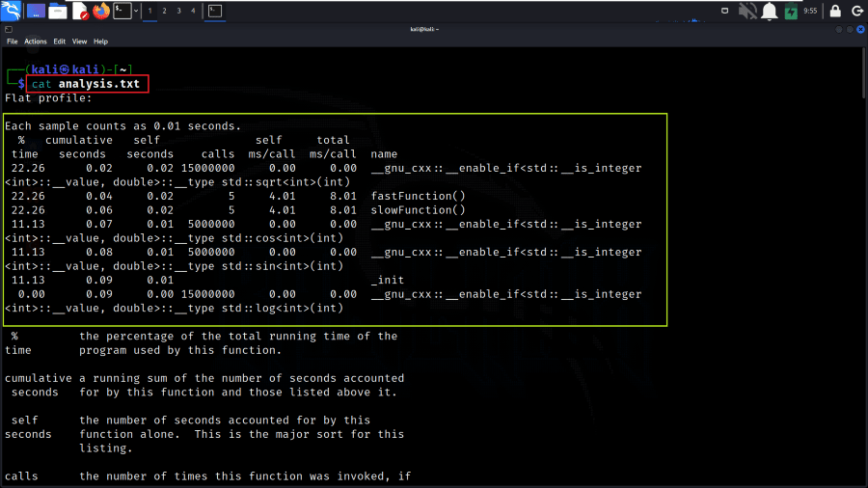Expand the terminal launcher dropdown arrow
Image resolution: width=868 pixels, height=488 pixels.
click(136, 11)
